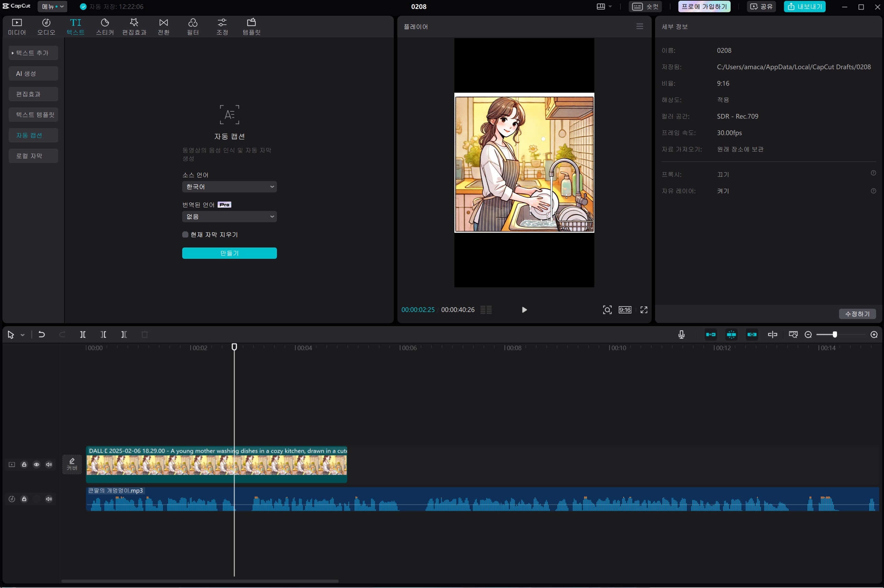Select the 큰딸의 개멍멍이.mp3 audio clip

coord(482,499)
